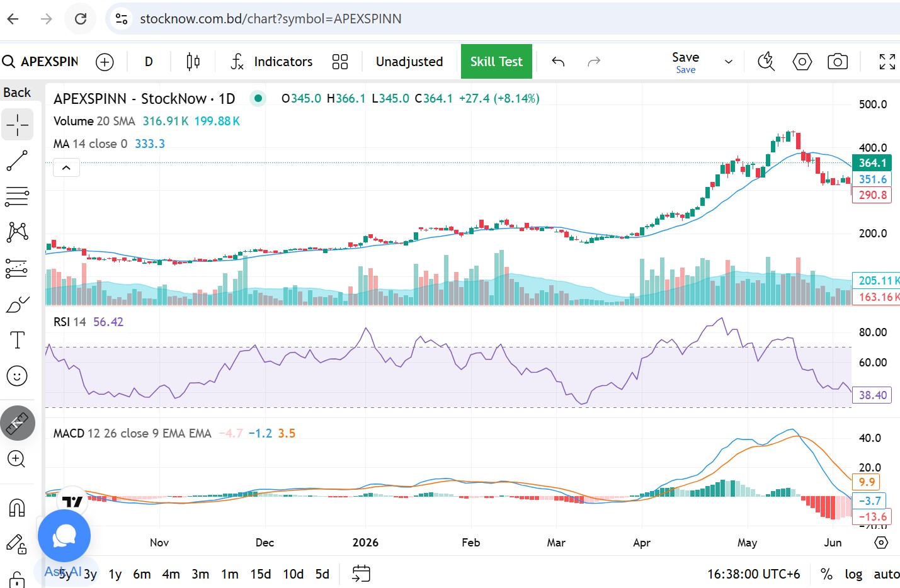Collapse the indicator legend chevron
This screenshot has width=900, height=588.
[66, 167]
